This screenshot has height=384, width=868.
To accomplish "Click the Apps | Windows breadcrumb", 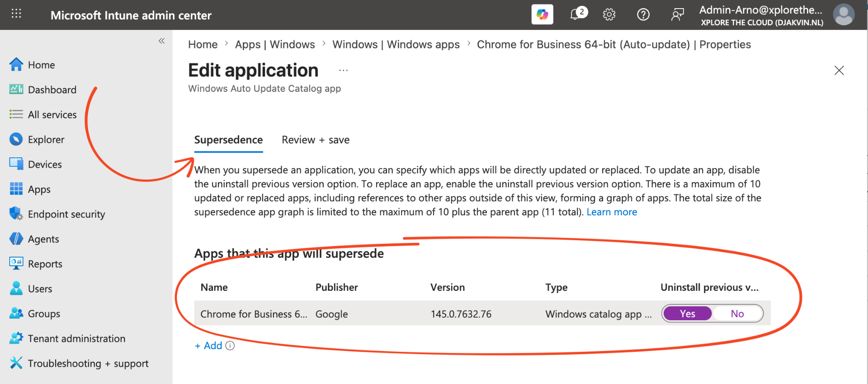I will (275, 44).
